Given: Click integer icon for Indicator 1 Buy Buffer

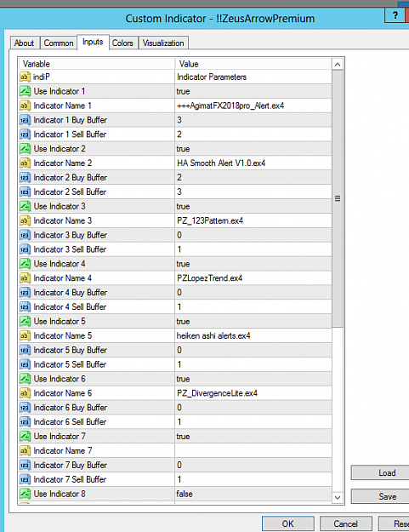Looking at the screenshot, I should 25,120.
